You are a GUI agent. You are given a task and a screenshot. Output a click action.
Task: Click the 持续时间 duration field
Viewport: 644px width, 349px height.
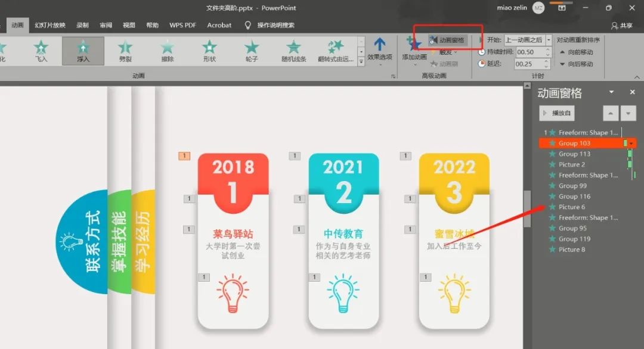[x=530, y=52]
